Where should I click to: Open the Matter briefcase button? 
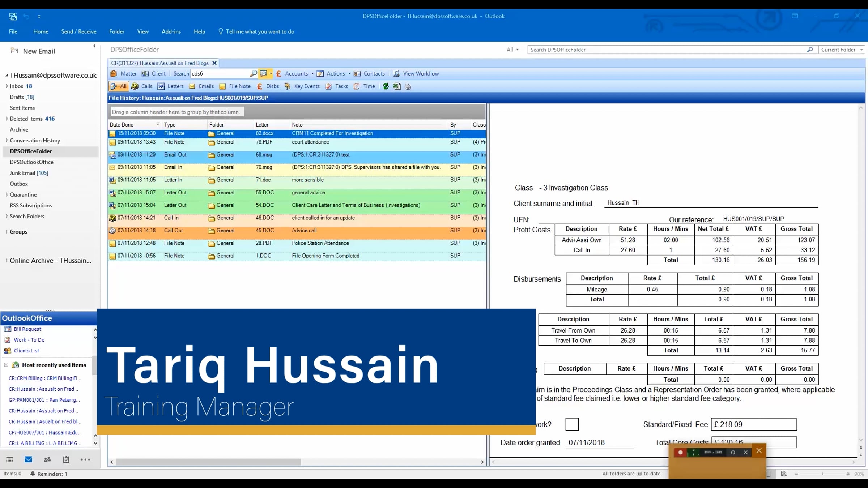123,73
